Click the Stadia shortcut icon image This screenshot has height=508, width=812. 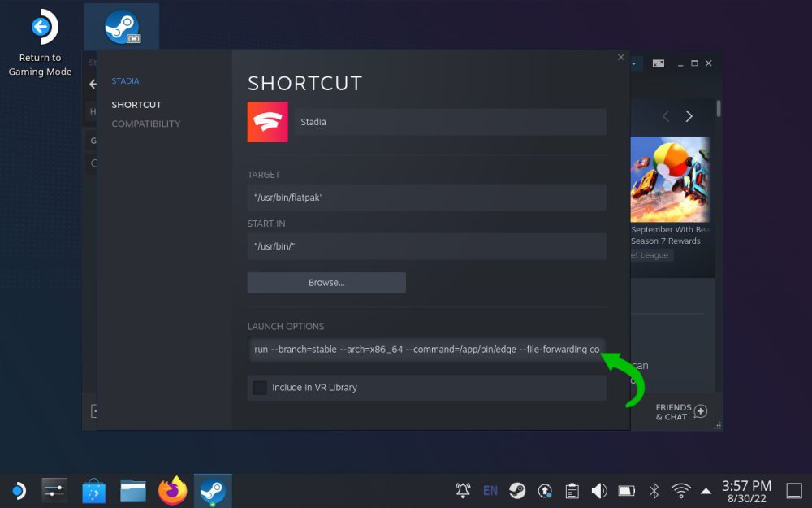(x=267, y=122)
